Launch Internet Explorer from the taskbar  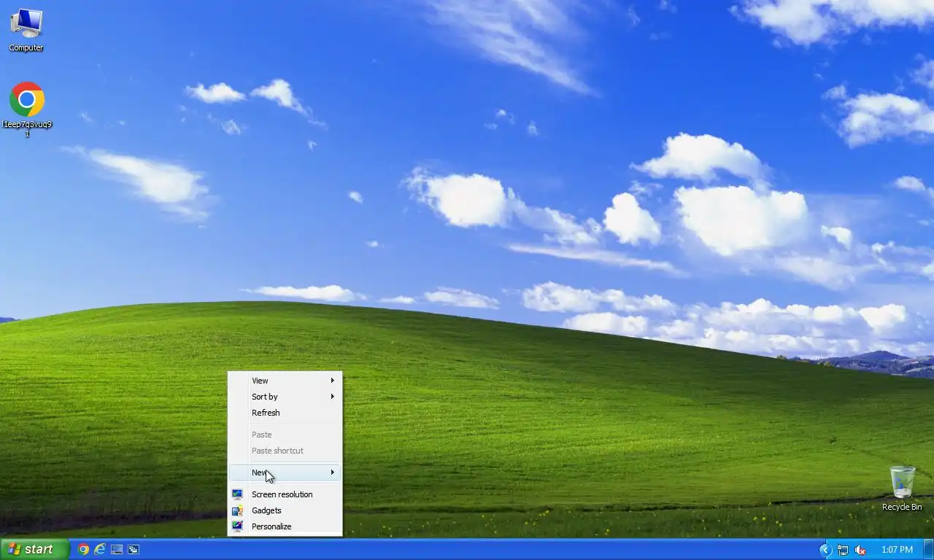point(100,550)
